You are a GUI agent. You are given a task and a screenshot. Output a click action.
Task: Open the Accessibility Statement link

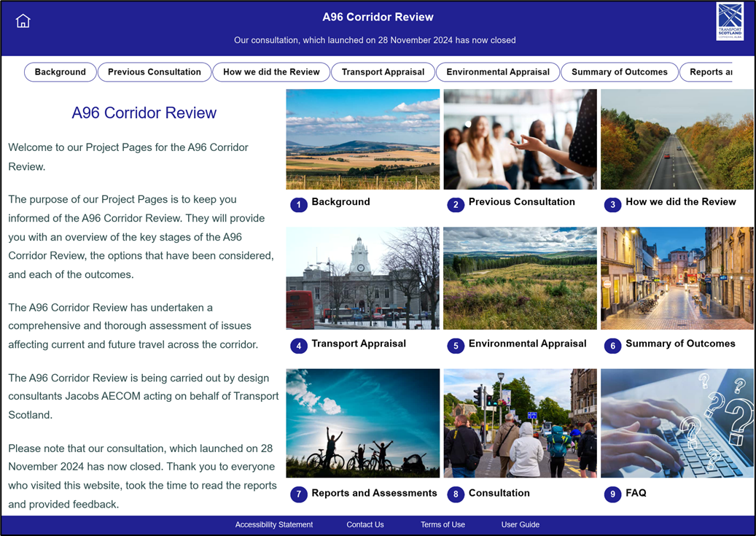click(x=273, y=524)
